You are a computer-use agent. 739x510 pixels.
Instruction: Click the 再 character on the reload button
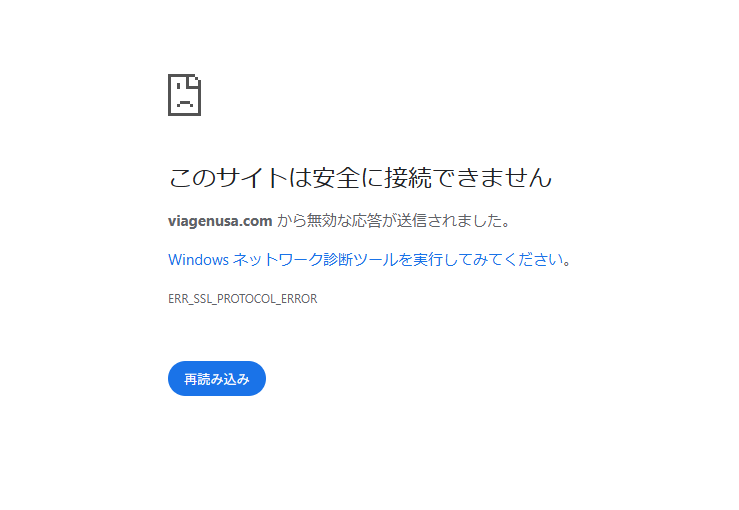(190, 379)
